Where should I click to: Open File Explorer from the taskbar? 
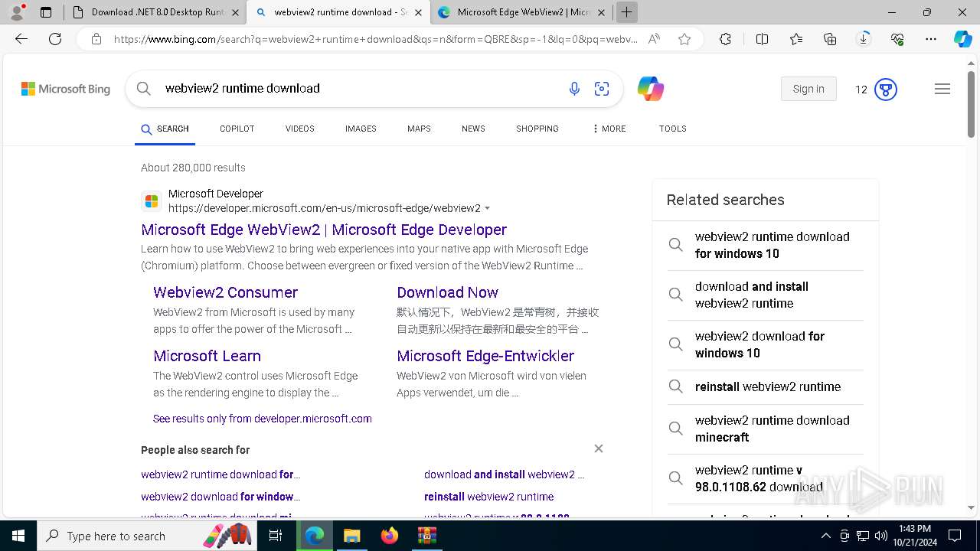(351, 536)
